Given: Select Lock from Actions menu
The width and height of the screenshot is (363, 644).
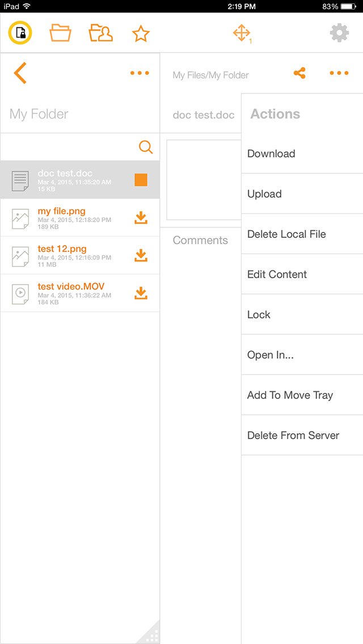Looking at the screenshot, I should tap(259, 315).
